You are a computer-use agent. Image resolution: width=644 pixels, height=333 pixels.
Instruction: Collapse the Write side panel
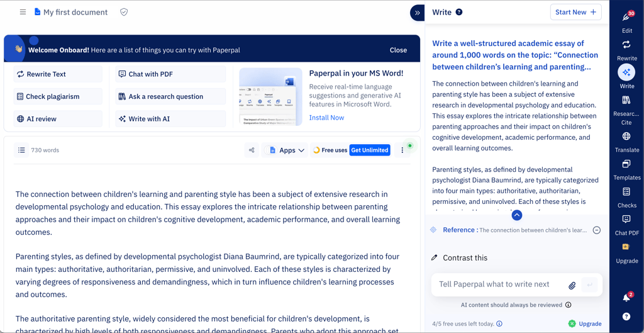[x=418, y=13]
